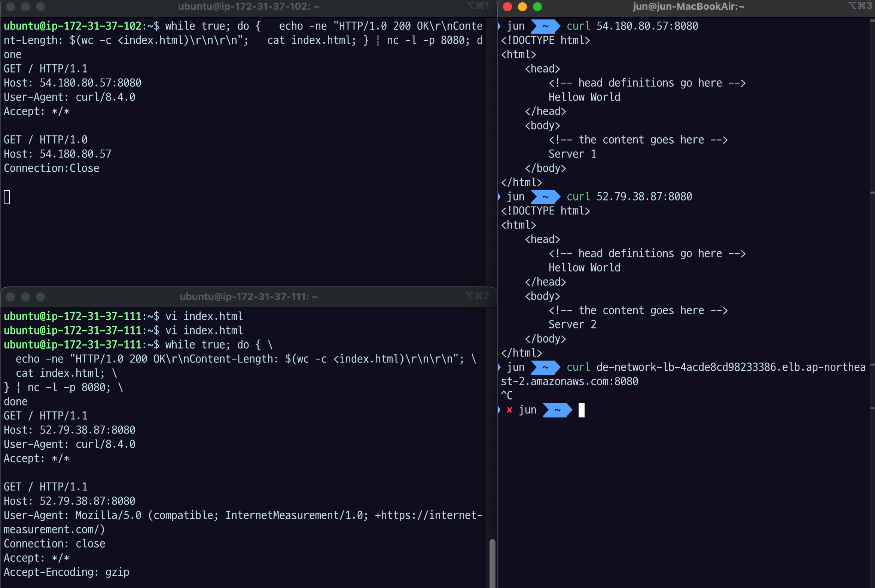
Task: Click the solid cursor at last jun prompt
Action: point(581,410)
